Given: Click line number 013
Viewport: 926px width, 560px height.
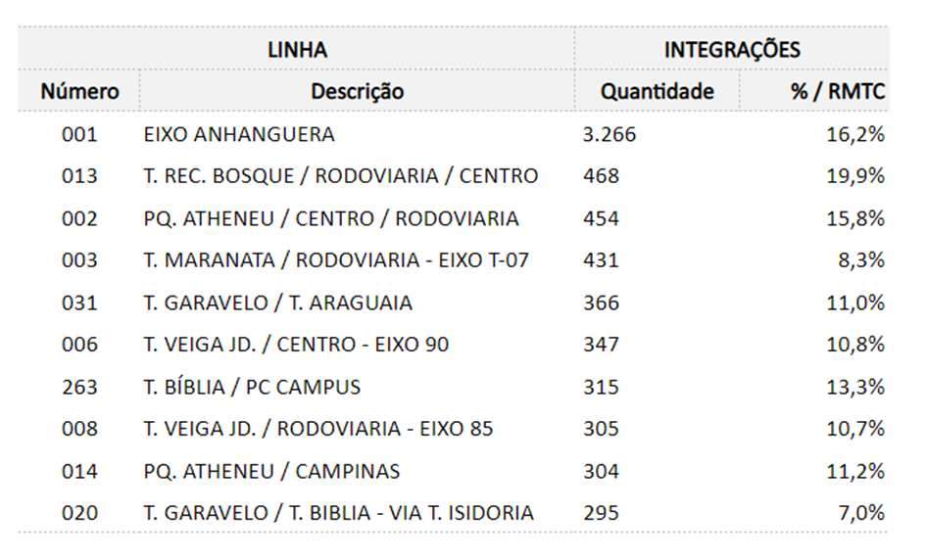Looking at the screenshot, I should pos(79,176).
